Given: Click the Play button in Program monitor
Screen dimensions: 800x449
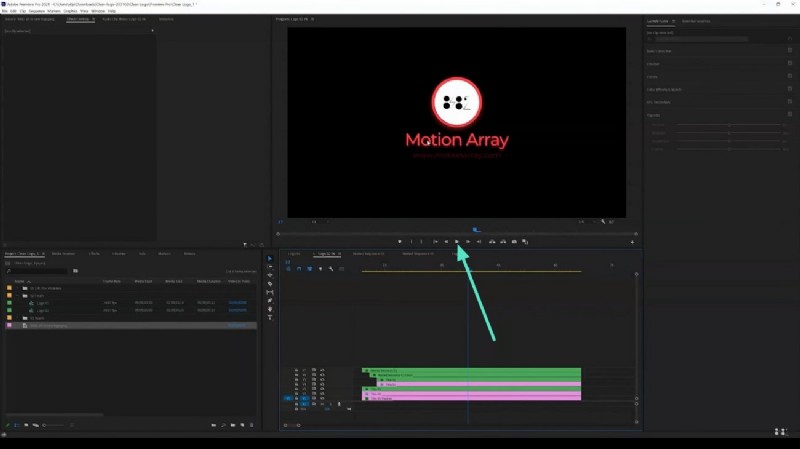Looking at the screenshot, I should point(457,242).
